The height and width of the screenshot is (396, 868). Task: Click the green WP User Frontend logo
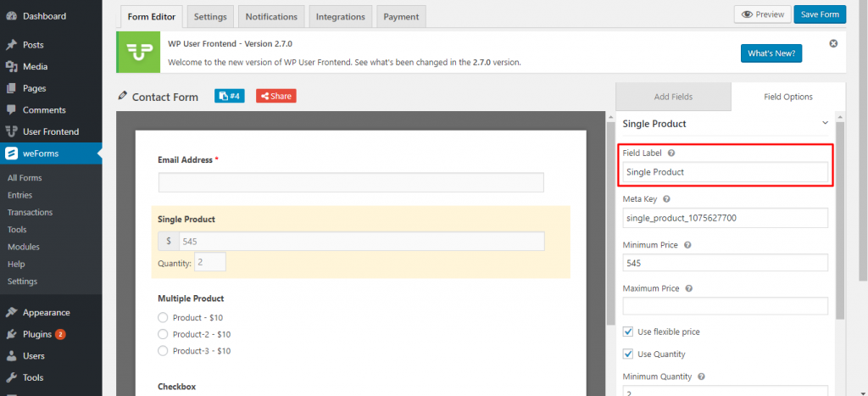(140, 52)
